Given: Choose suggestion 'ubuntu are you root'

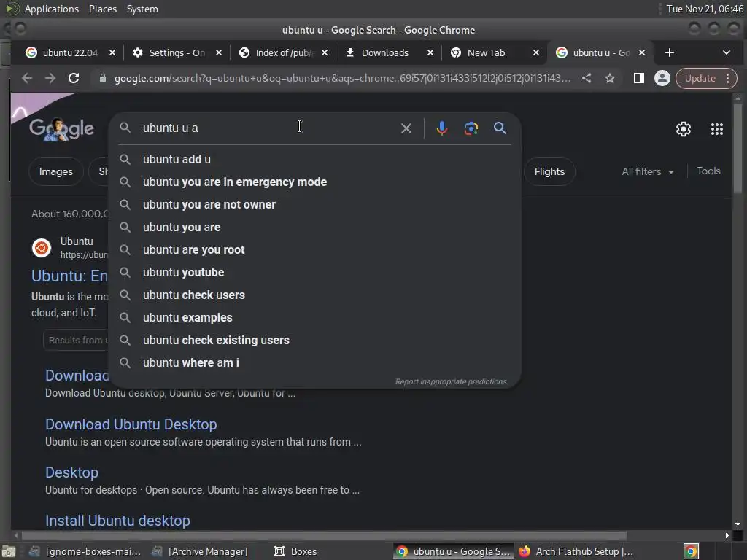Looking at the screenshot, I should pyautogui.click(x=315, y=249).
